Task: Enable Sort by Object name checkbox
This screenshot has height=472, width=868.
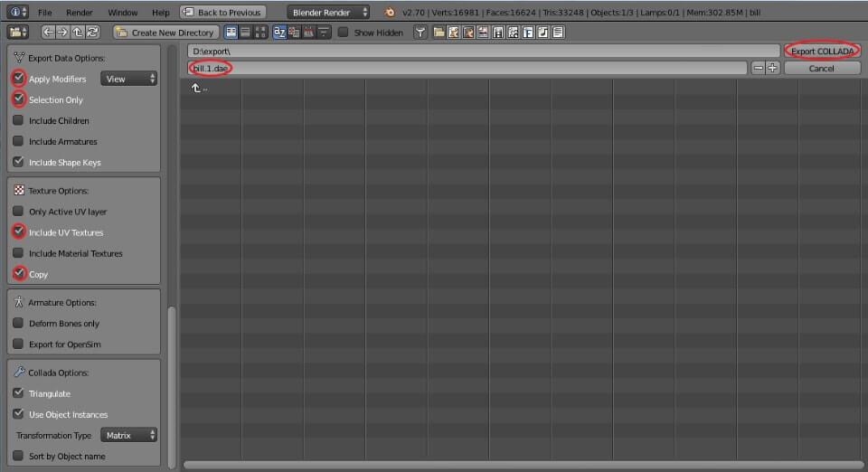Action: pyautogui.click(x=18, y=456)
